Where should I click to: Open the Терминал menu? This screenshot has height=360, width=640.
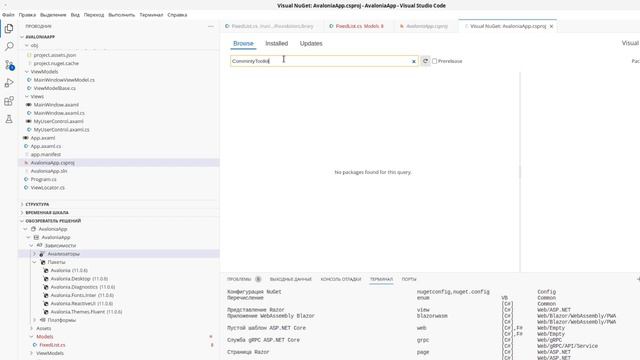point(151,15)
